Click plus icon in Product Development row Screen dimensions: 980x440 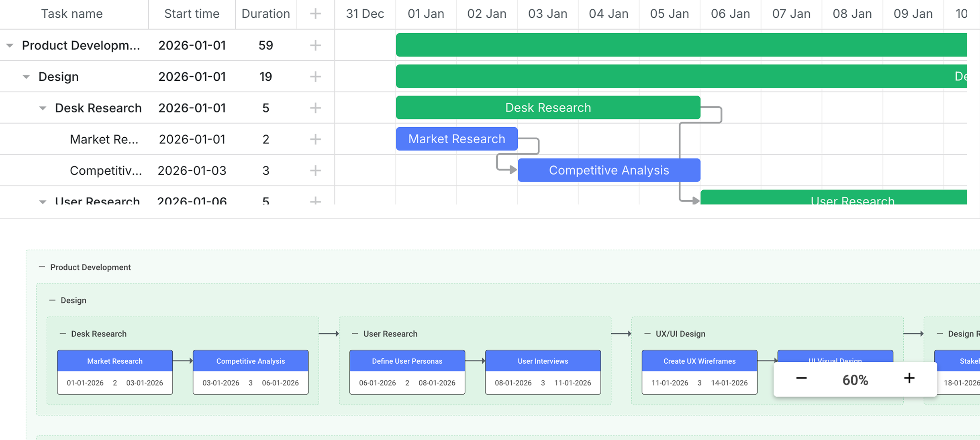tap(315, 45)
